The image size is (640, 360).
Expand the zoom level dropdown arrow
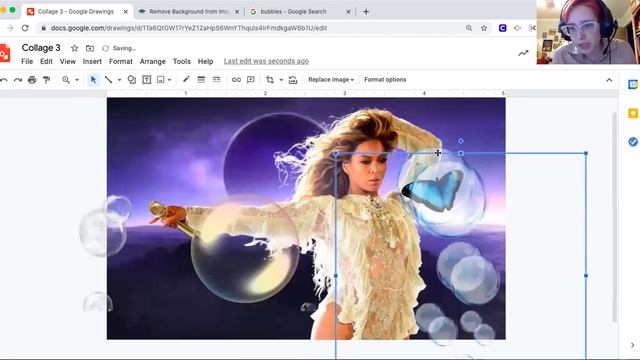click(x=77, y=80)
